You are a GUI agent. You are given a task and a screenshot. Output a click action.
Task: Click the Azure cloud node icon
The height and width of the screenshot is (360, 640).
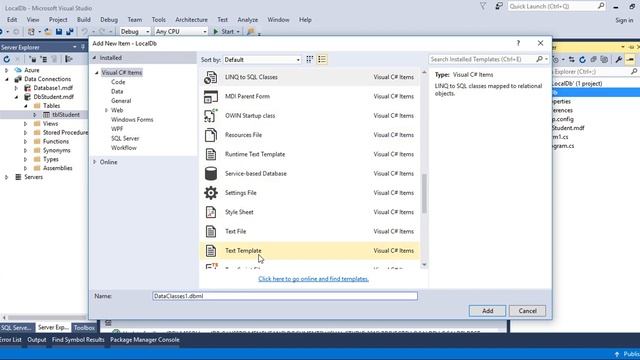(18, 70)
